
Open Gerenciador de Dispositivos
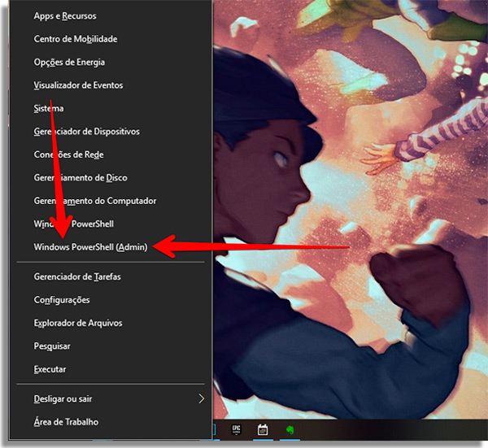[111, 131]
